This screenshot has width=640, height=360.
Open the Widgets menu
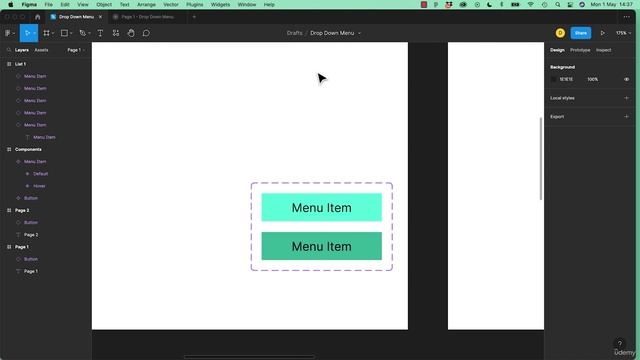click(x=220, y=4)
